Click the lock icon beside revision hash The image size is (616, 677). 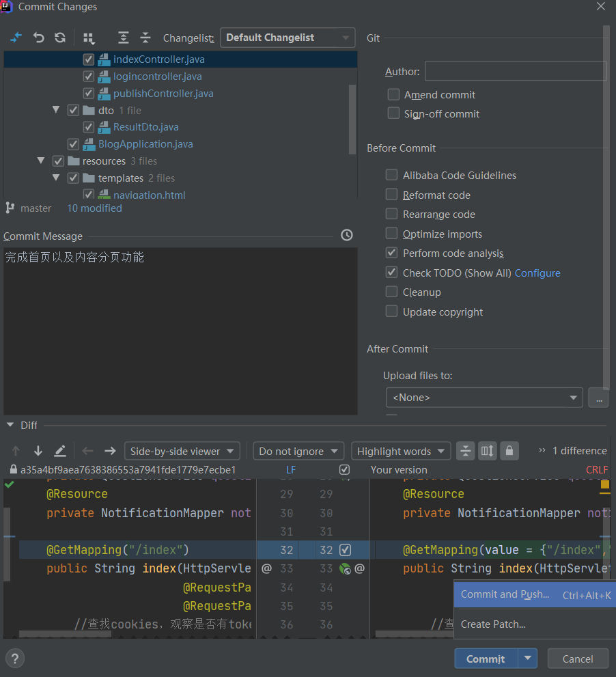tap(14, 469)
